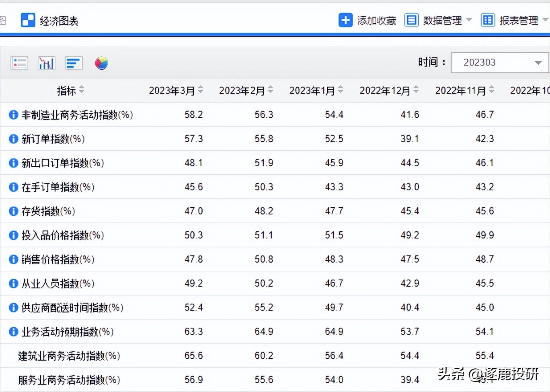Select the line chart view icon

(46, 63)
